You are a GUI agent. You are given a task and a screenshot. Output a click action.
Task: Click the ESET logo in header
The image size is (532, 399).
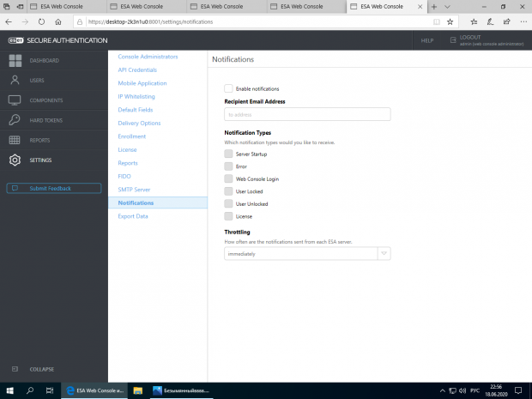coord(16,40)
